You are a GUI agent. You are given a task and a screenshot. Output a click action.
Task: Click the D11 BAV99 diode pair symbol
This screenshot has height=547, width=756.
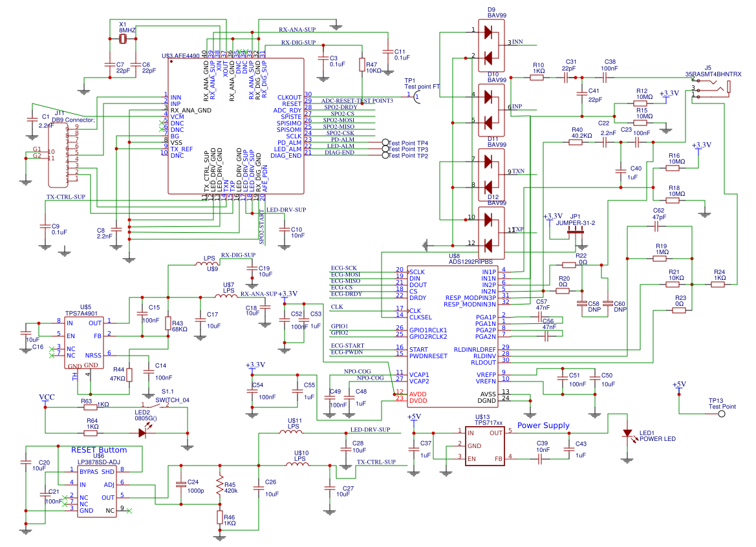pos(491,175)
